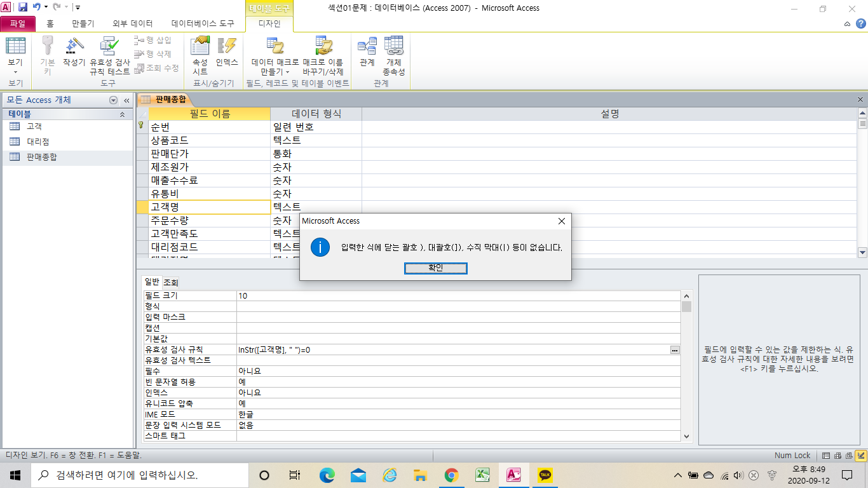Click the expression builder ellipsis button
The height and width of the screenshot is (488, 868).
675,349
